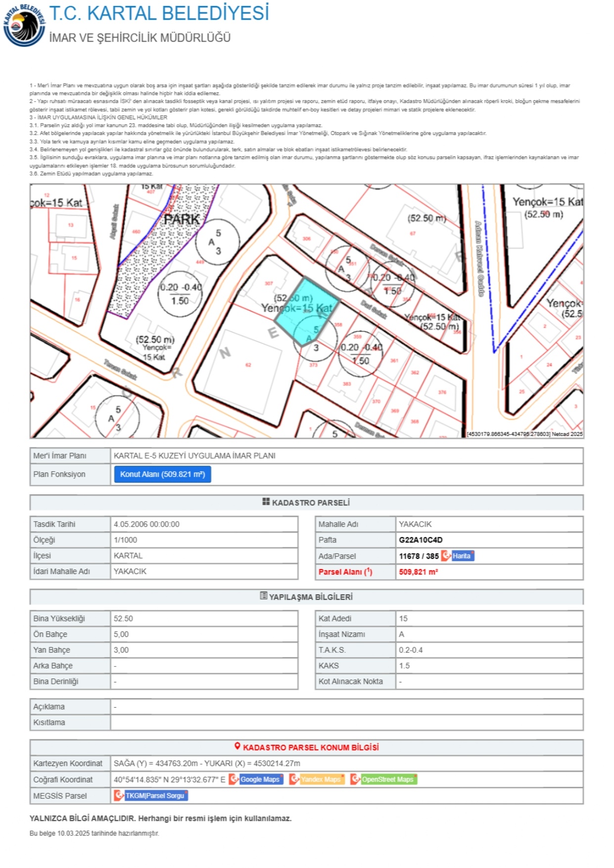Screen dimensions: 614x868
Task: Click the orange icon before Google Maps
Action: (x=234, y=779)
